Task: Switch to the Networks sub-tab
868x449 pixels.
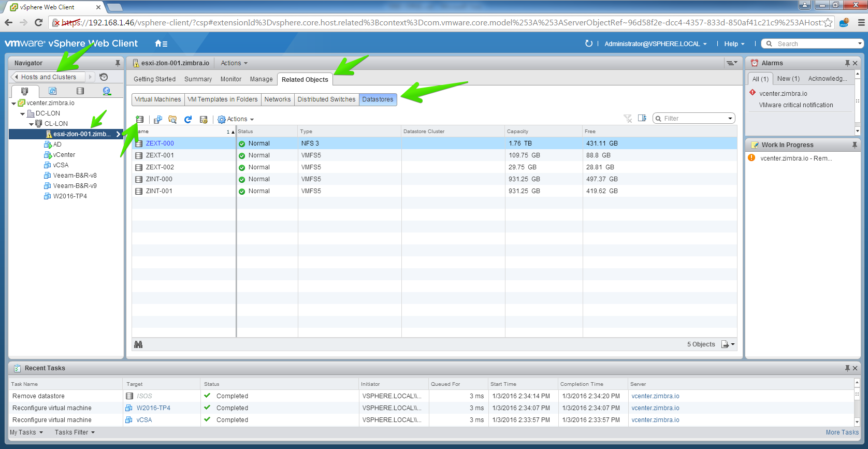Action: (278, 99)
